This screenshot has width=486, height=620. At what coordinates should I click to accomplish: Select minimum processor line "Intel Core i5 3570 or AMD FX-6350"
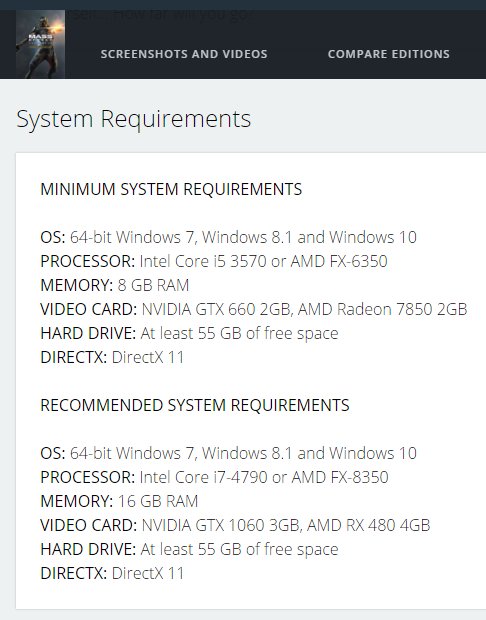(x=214, y=261)
